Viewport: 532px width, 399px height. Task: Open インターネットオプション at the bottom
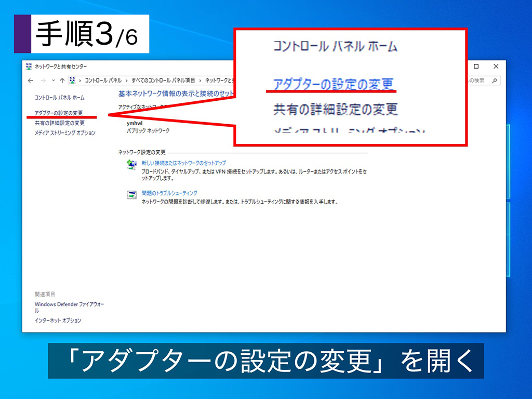[x=57, y=320]
